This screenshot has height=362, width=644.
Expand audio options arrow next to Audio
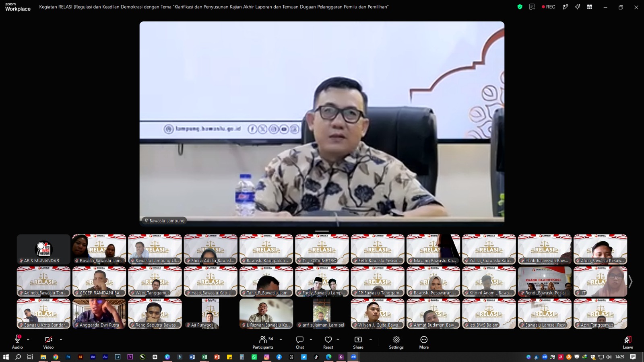(28, 339)
